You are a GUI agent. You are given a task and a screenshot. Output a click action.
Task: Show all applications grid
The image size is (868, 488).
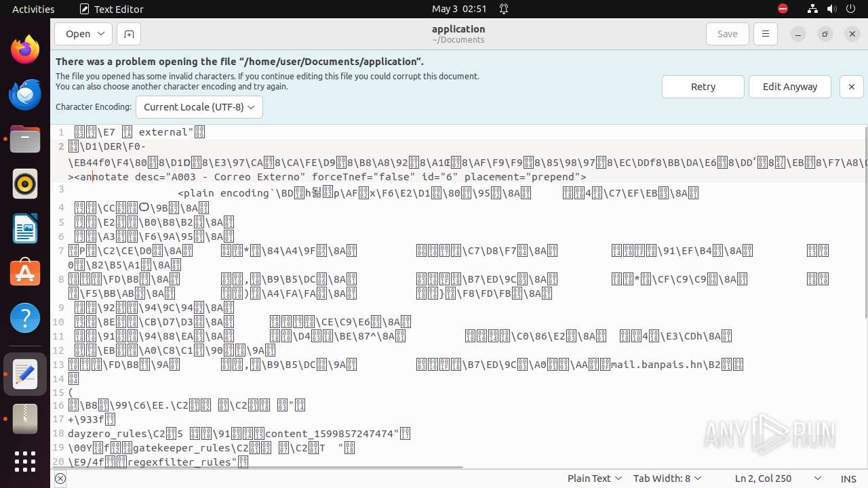click(x=25, y=462)
